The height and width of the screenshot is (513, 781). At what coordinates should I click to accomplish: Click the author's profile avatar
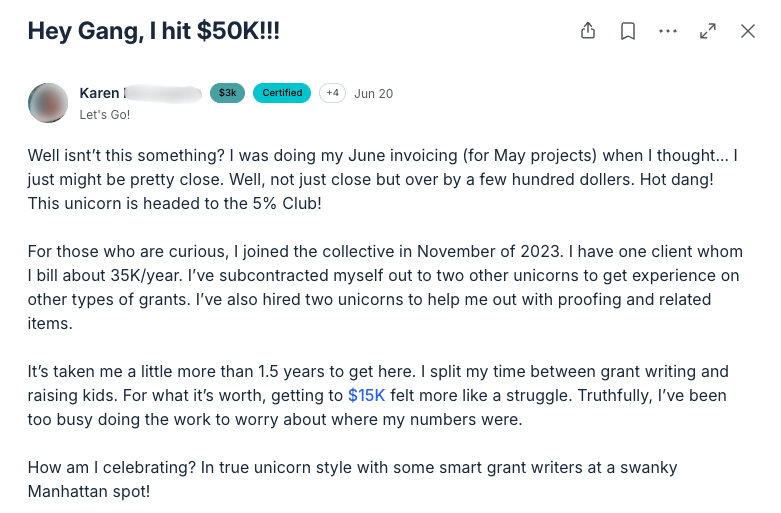(48, 103)
